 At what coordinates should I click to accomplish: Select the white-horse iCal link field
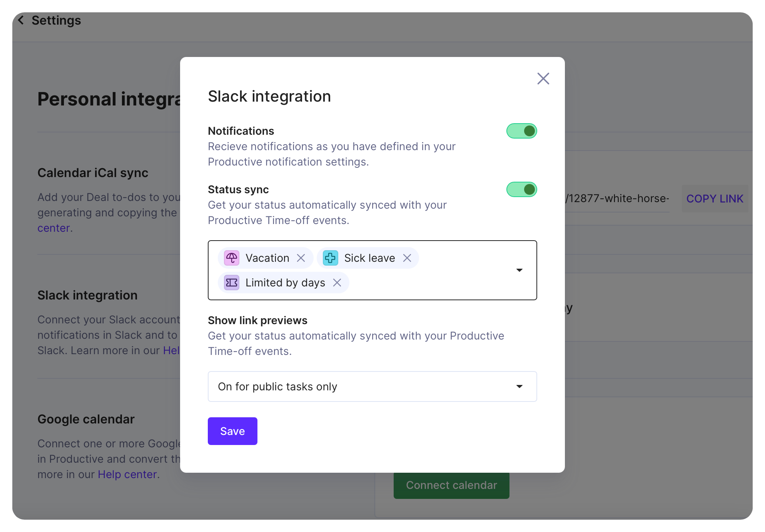pos(617,199)
